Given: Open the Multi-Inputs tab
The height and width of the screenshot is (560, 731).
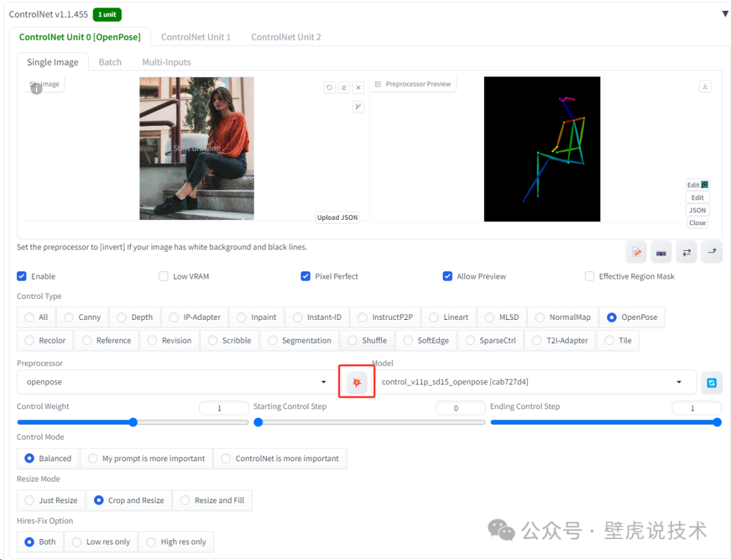Looking at the screenshot, I should coord(167,62).
